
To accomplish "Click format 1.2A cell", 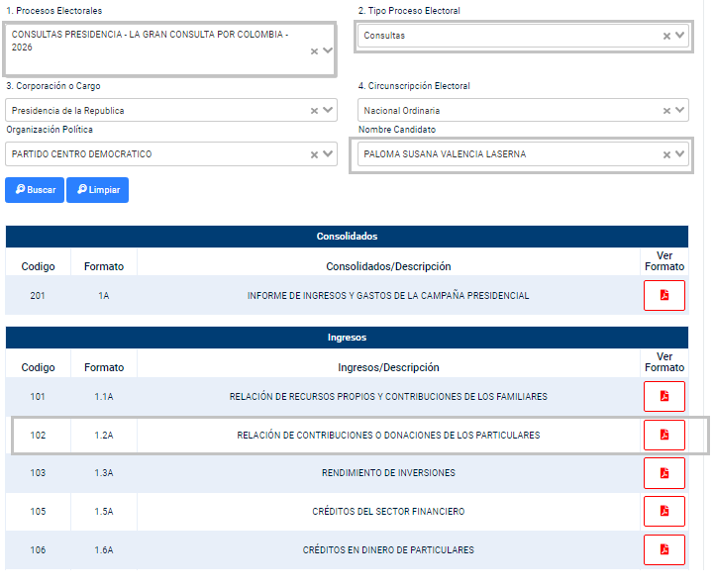I will [104, 436].
